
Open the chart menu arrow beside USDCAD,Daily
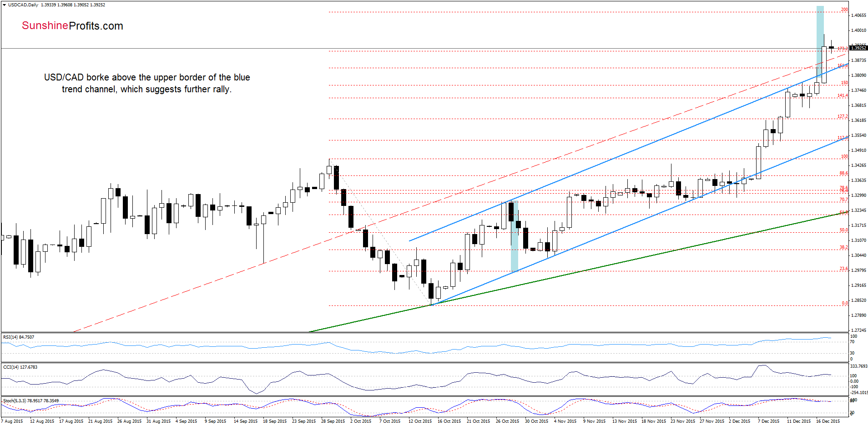click(4, 5)
